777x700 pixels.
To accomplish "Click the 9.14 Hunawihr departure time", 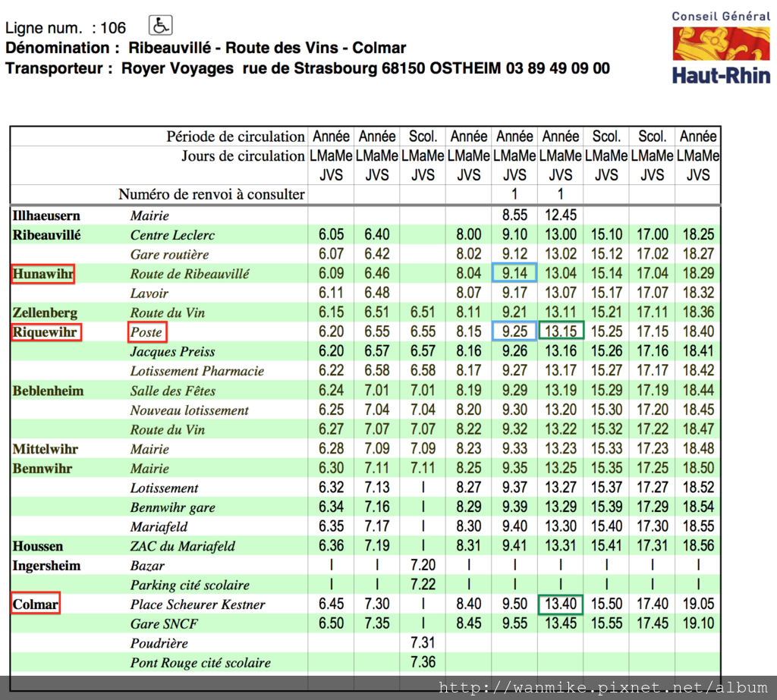I will click(514, 273).
